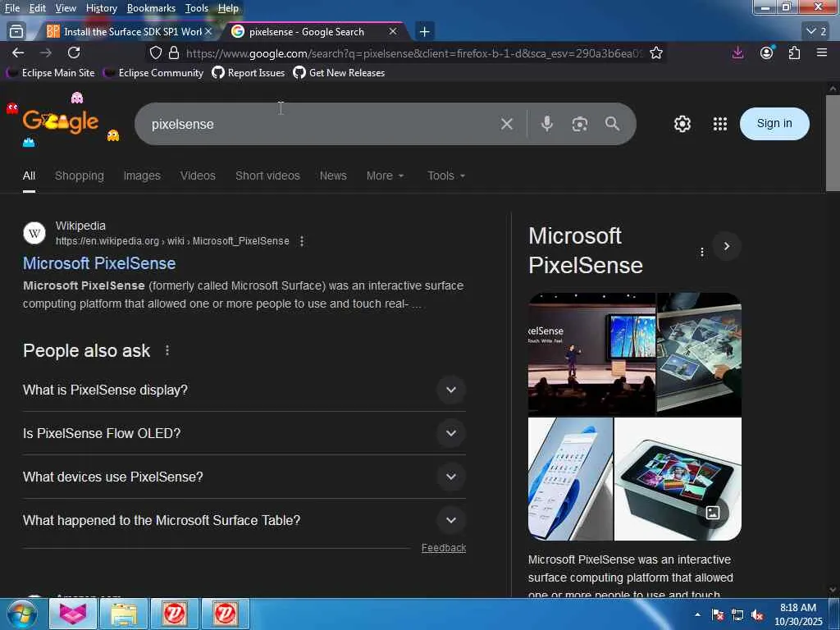Open knowledge panel more options dots
Image resolution: width=840 pixels, height=630 pixels.
click(x=702, y=252)
